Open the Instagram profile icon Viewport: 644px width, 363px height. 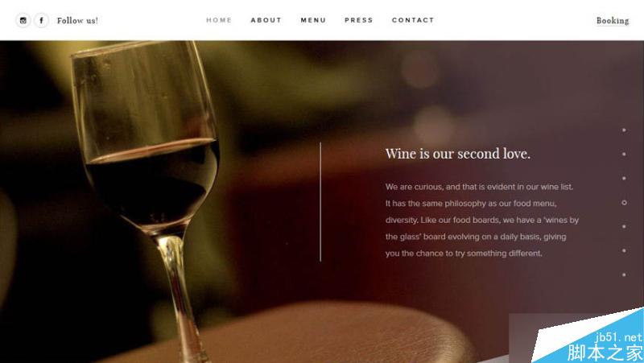[x=23, y=20]
